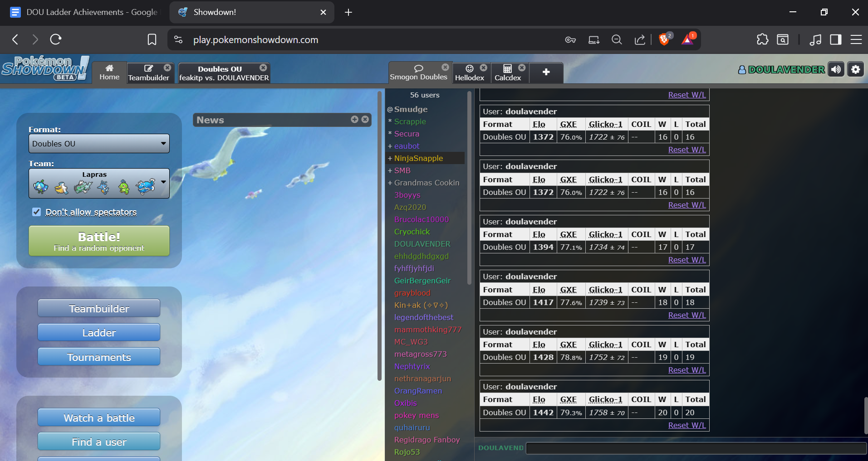
Task: Click the chat message input field
Action: pos(696,448)
